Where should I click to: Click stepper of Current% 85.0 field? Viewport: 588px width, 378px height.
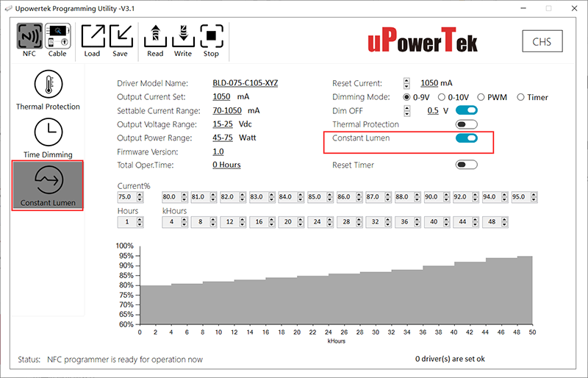(x=329, y=196)
